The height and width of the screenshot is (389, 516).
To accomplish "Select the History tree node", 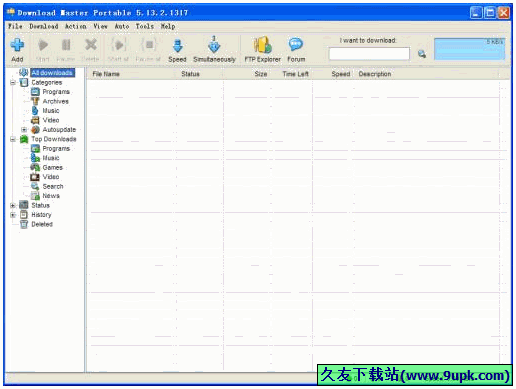I will (41, 215).
